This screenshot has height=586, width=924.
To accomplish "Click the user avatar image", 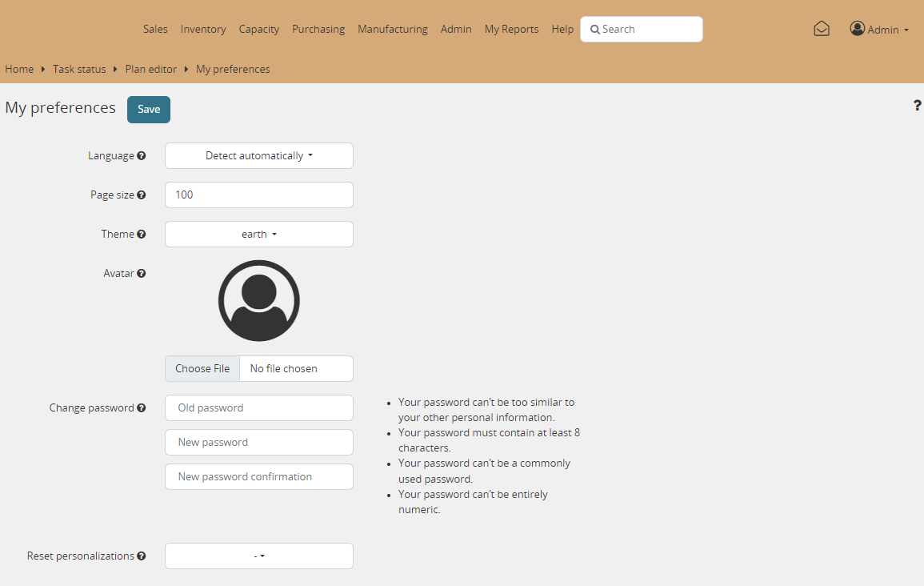I will [x=258, y=301].
